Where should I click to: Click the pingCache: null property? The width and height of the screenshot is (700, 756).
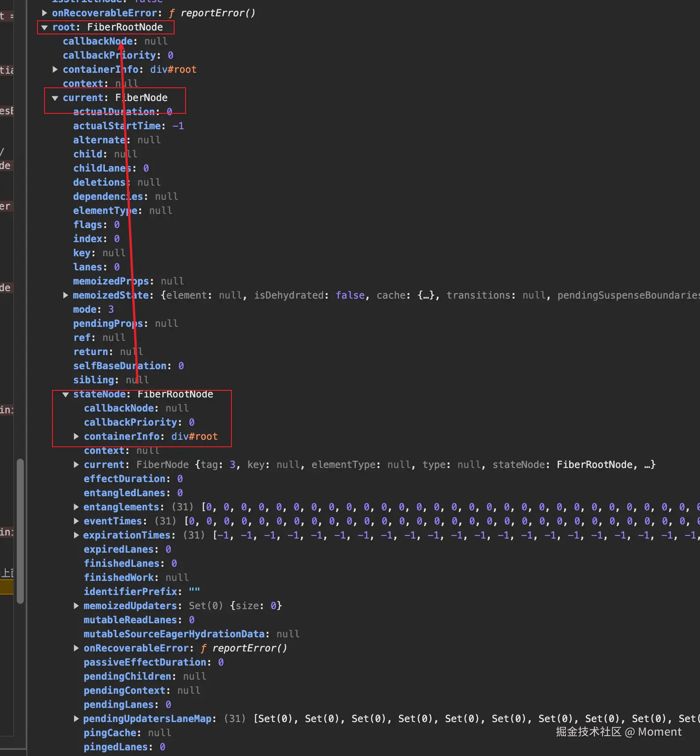[127, 733]
